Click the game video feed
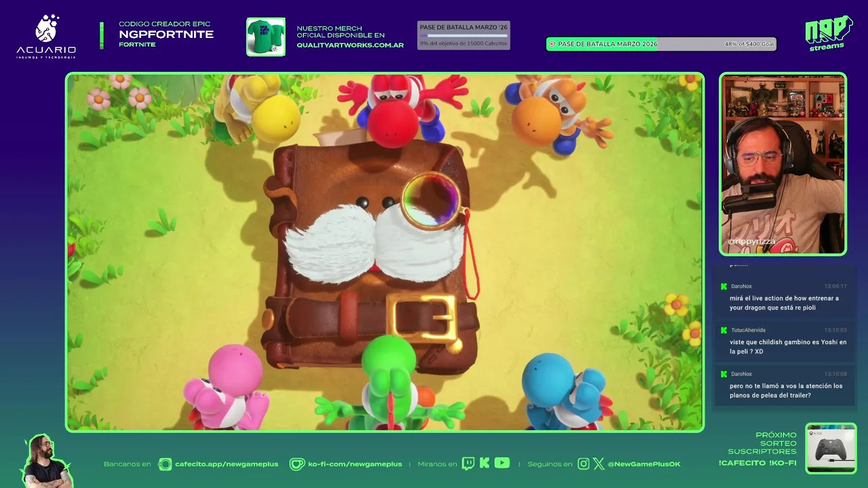Image resolution: width=868 pixels, height=488 pixels. [x=385, y=253]
